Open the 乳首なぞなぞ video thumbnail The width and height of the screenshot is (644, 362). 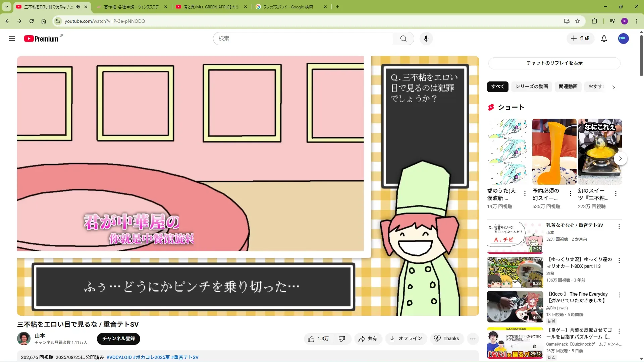click(515, 237)
